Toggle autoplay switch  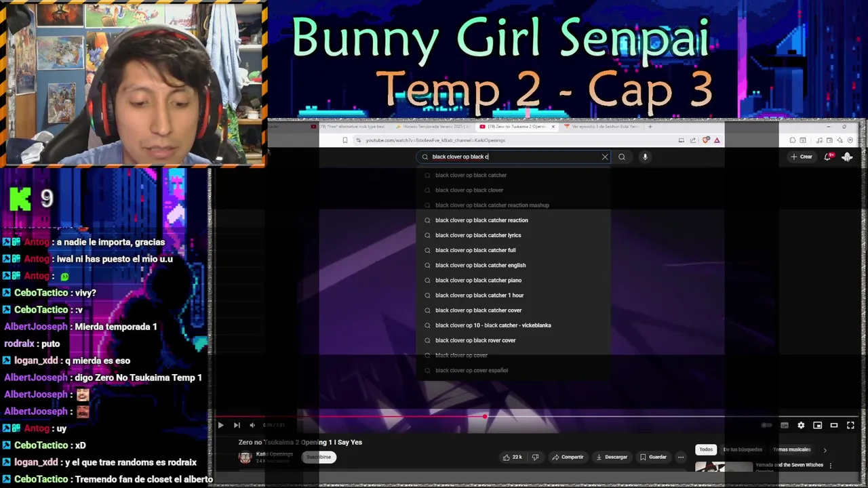767,425
